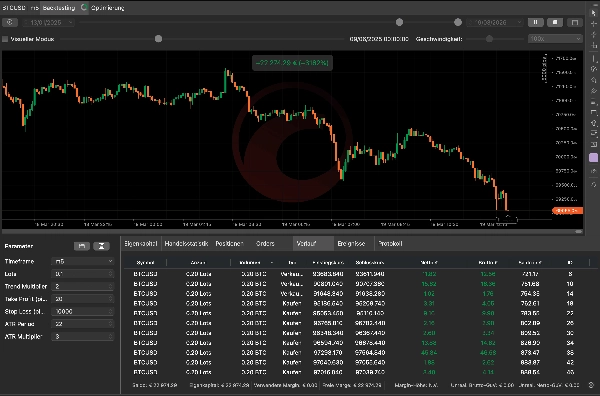Open the backtest end date dropdown

(494, 22)
